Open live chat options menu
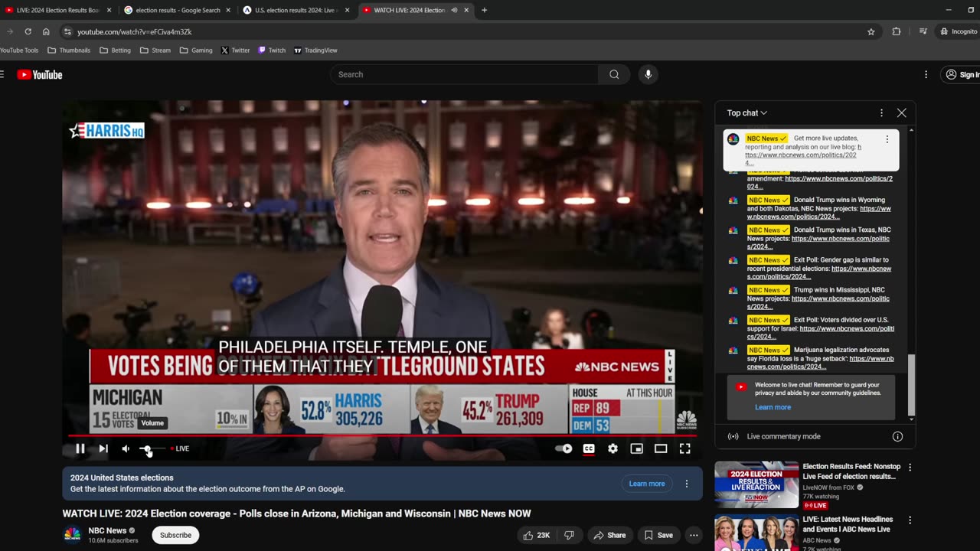This screenshot has height=551, width=980. 881,112
